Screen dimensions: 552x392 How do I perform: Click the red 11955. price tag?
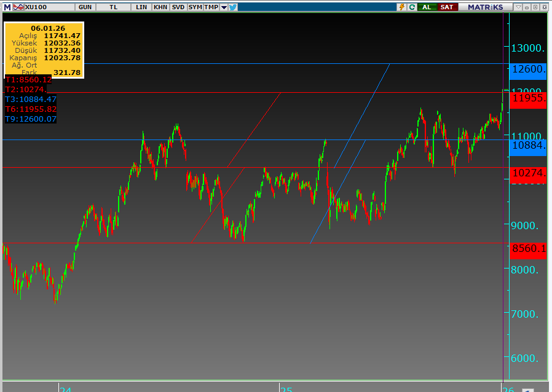click(x=528, y=100)
